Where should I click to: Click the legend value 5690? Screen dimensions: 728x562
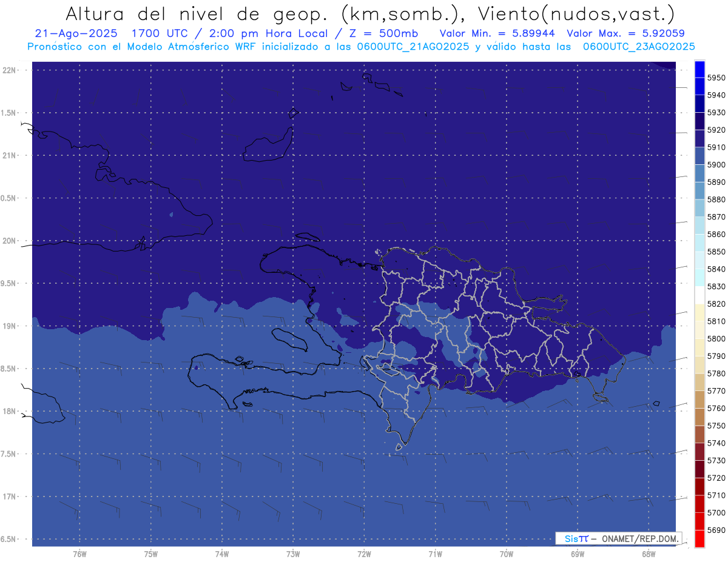pyautogui.click(x=716, y=530)
